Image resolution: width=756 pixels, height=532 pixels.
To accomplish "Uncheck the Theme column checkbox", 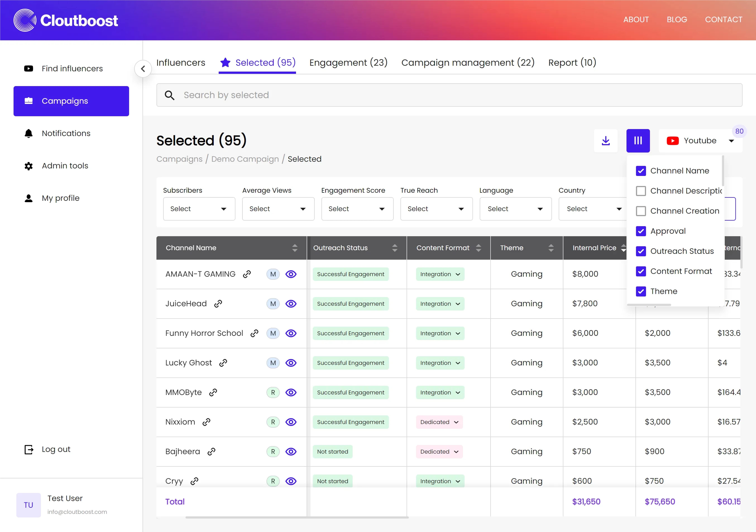I will point(641,291).
